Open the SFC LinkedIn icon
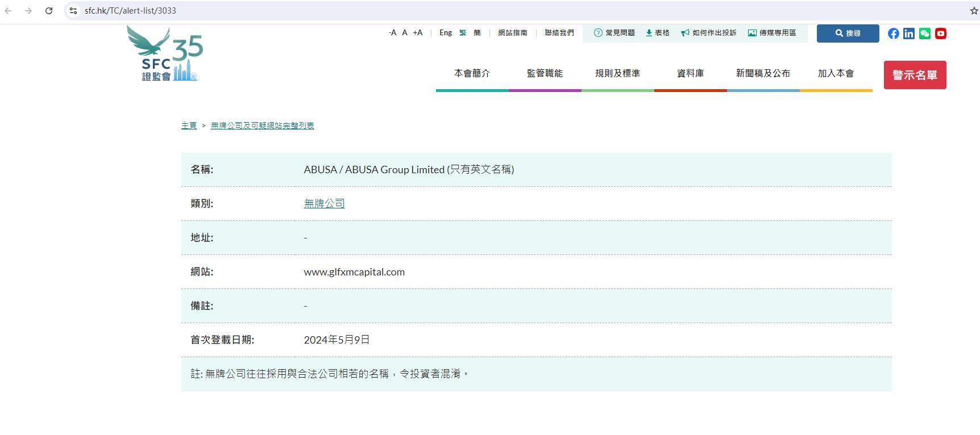The height and width of the screenshot is (435, 980). point(909,34)
